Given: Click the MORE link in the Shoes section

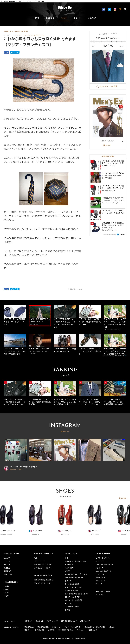Looking at the screenshot, I should point(122,498).
